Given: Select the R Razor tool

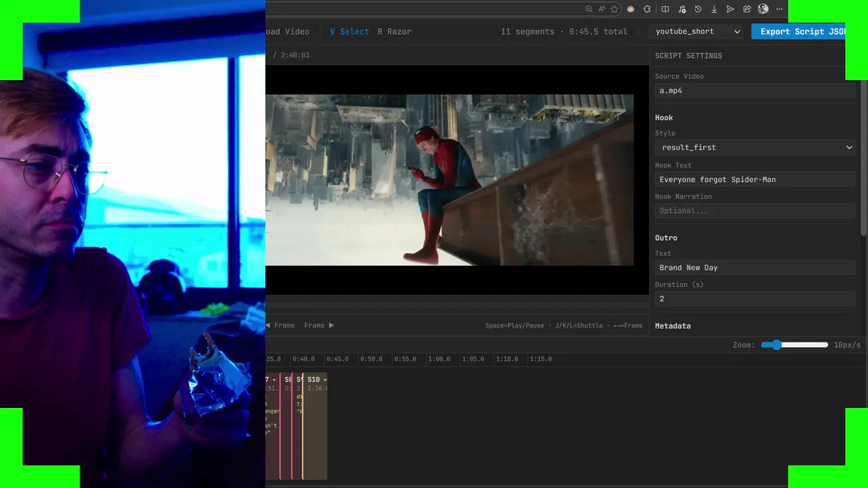Looking at the screenshot, I should coord(395,31).
